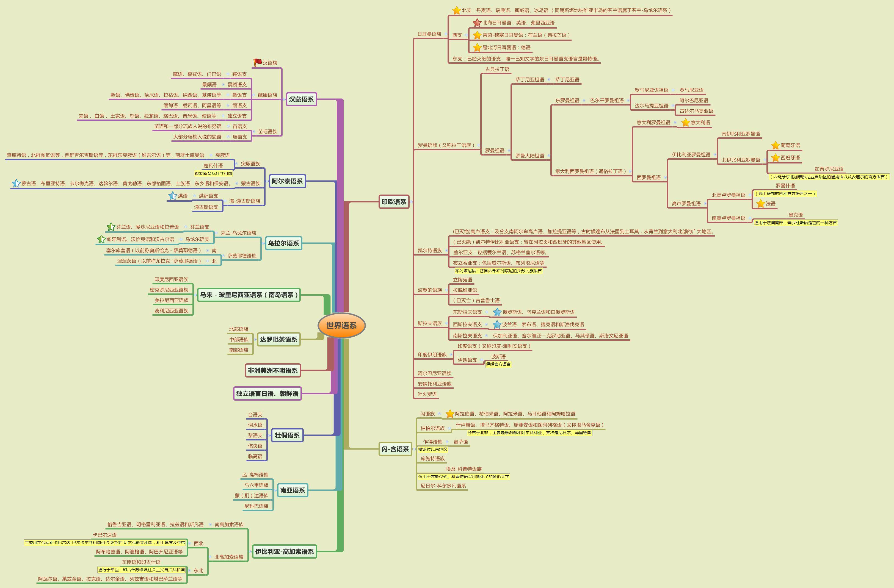This screenshot has width=894, height=588.
Task: Click the 临高语 node
Action: [255, 457]
